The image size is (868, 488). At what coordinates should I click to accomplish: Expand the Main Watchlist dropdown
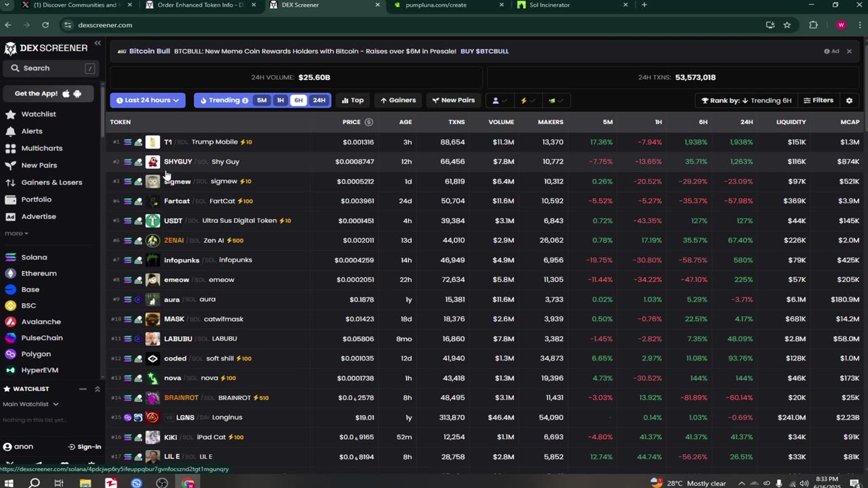tap(31, 404)
